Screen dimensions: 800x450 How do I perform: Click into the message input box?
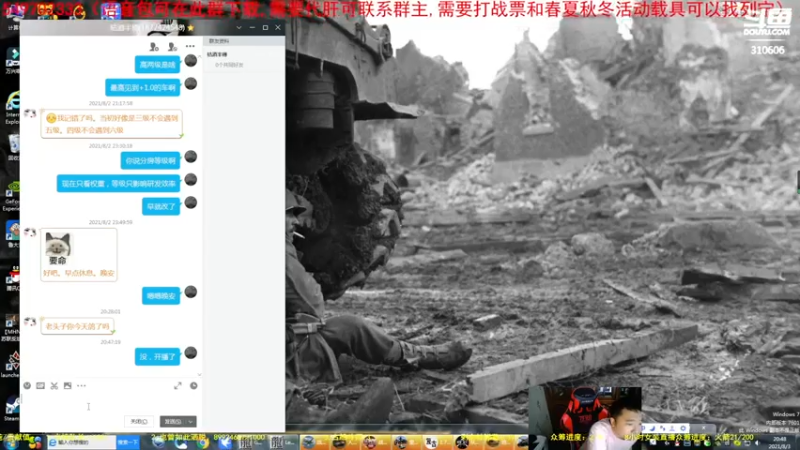coord(111,405)
